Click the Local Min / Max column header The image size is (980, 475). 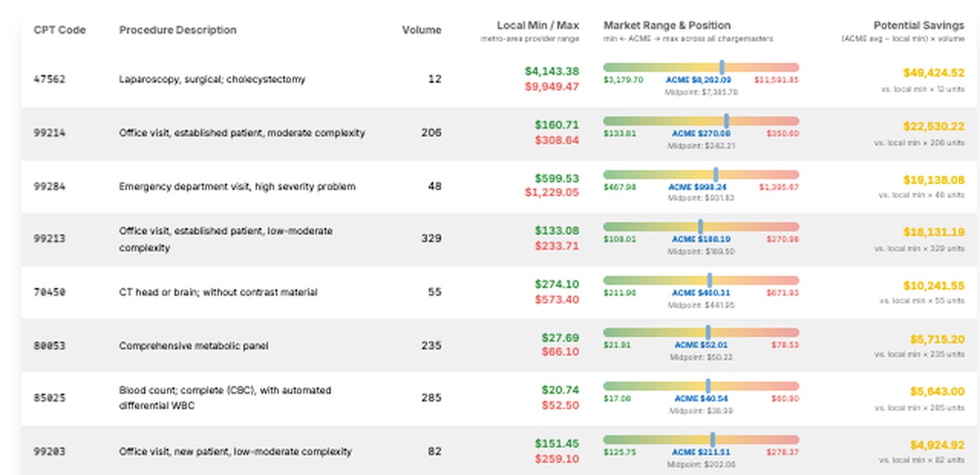(x=538, y=25)
